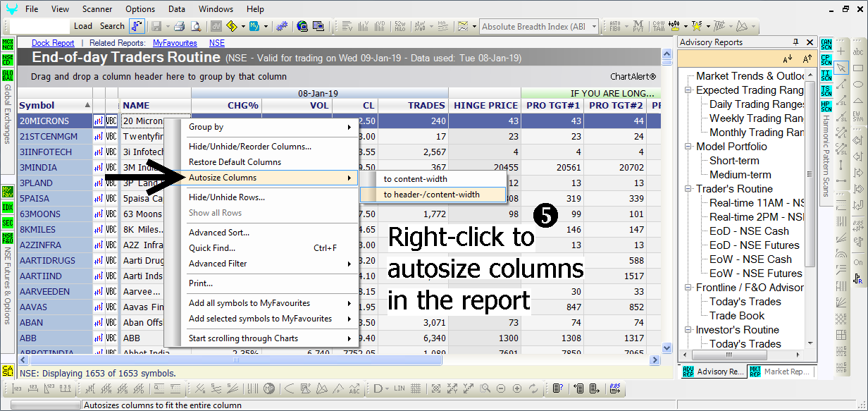868x411 pixels.
Task: Close the Advisory Reports panel
Action: [809, 42]
